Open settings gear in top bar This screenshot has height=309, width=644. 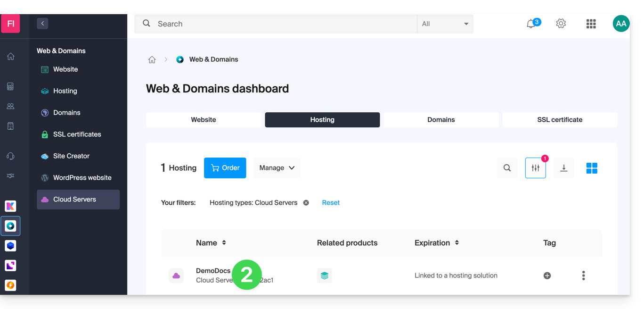click(561, 24)
